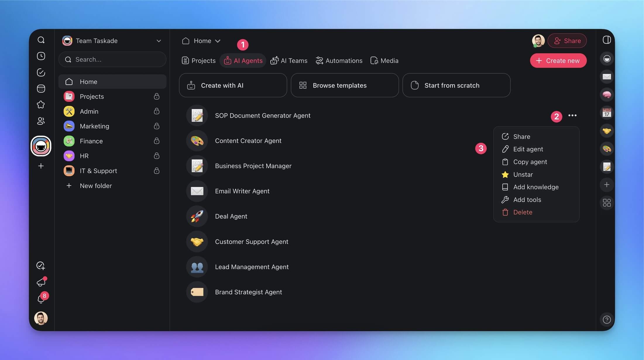Click the help question mark icon
This screenshot has height=360, width=644.
[x=607, y=320]
